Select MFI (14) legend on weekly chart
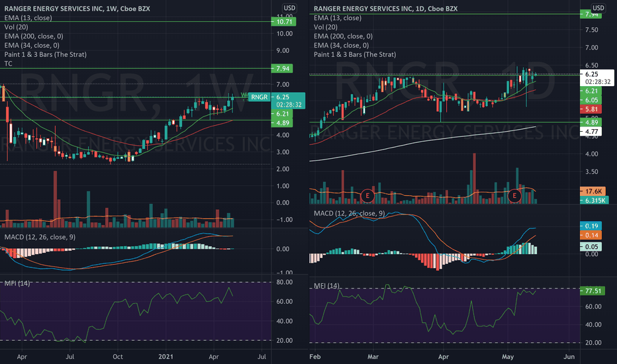The height and width of the screenshot is (364, 617). 17,283
